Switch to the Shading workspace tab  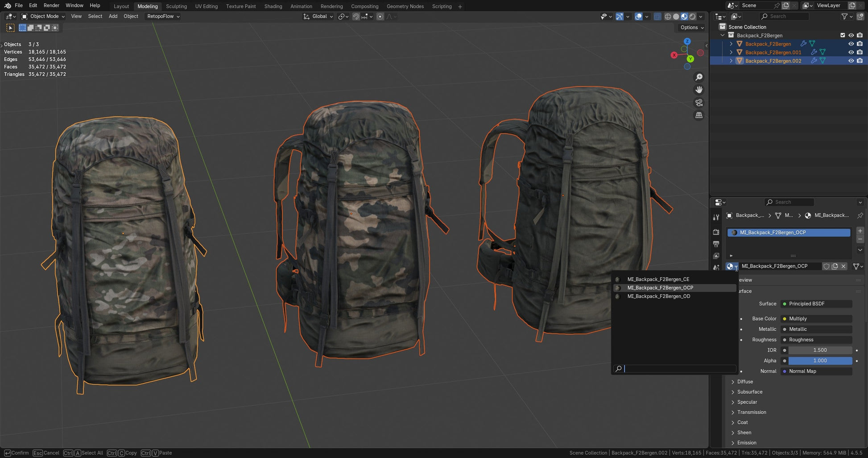tap(273, 6)
